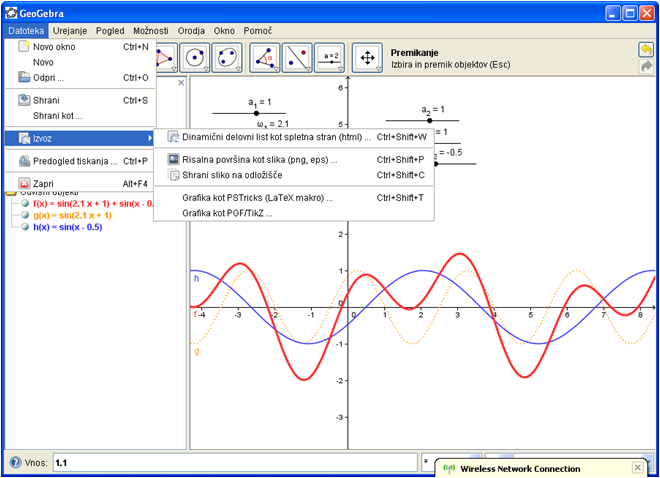Select the Move graphics view tool

click(x=367, y=58)
